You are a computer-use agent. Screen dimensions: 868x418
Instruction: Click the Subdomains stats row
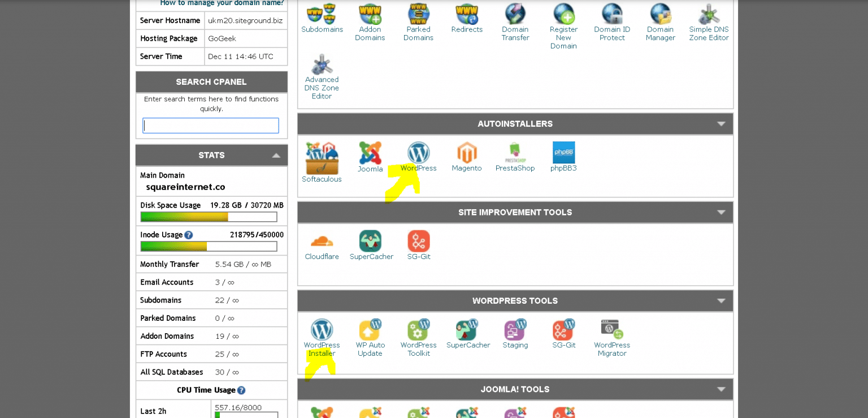(x=211, y=300)
